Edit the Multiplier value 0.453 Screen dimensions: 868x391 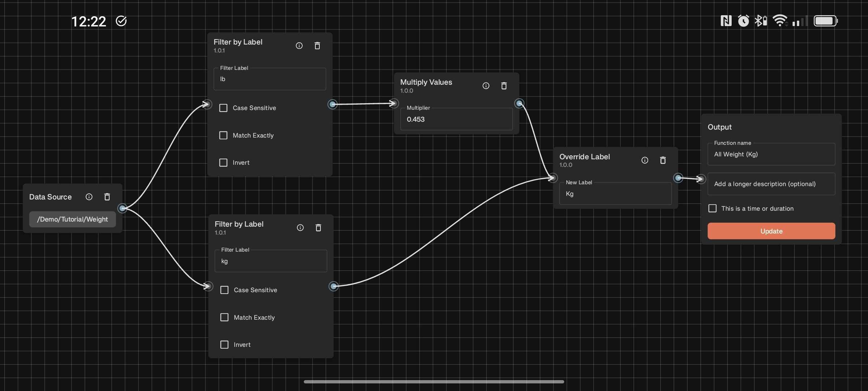(x=456, y=119)
